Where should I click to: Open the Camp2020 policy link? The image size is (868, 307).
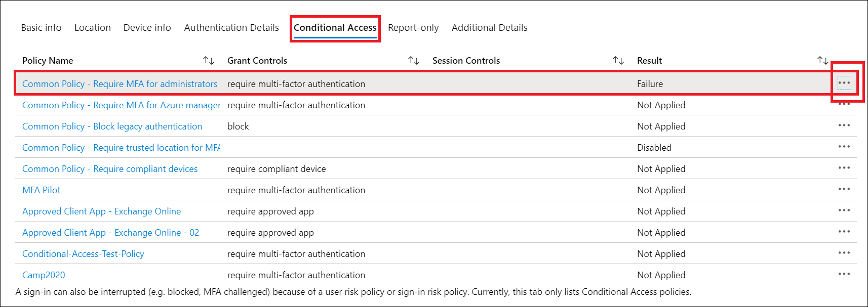(43, 275)
